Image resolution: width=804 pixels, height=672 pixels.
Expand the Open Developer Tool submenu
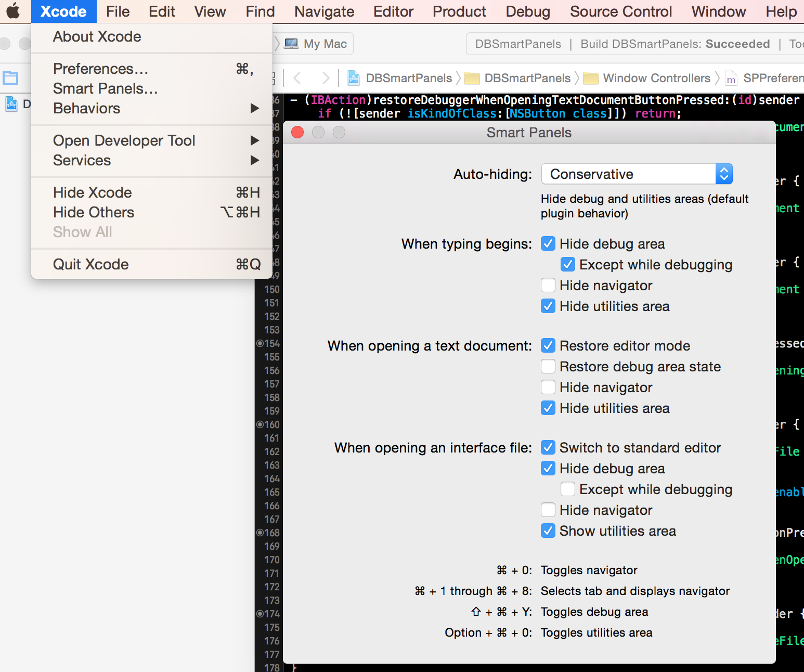click(152, 140)
